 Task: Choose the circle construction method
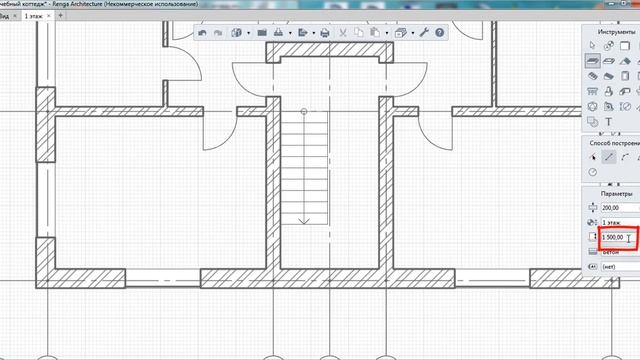click(593, 172)
